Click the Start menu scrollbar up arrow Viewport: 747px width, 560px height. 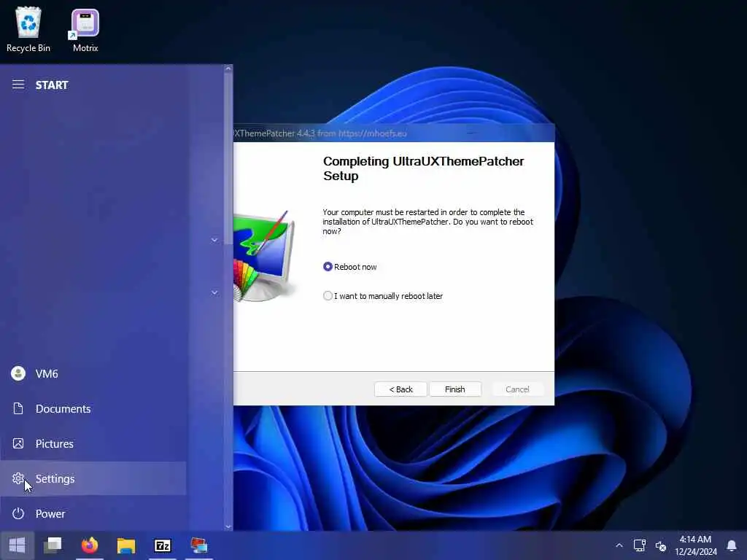click(x=228, y=69)
